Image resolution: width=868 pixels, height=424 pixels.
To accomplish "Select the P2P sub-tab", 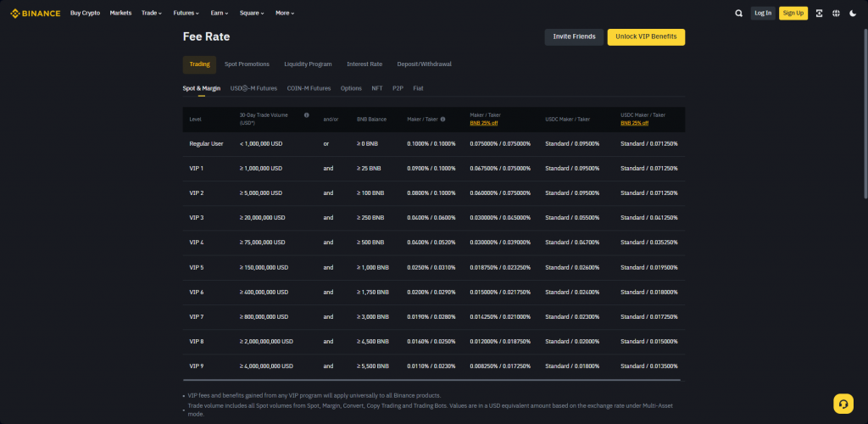I will point(398,88).
